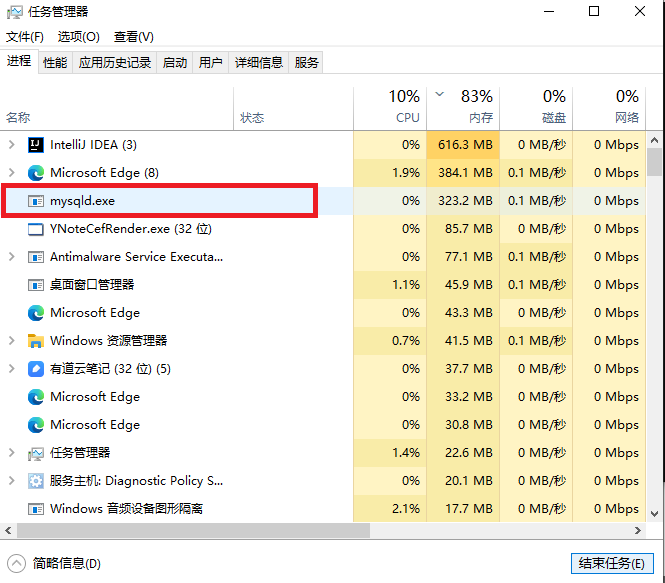665x583 pixels.
Task: Click the horizontal scrollbar left arrow
Action: tap(8, 530)
